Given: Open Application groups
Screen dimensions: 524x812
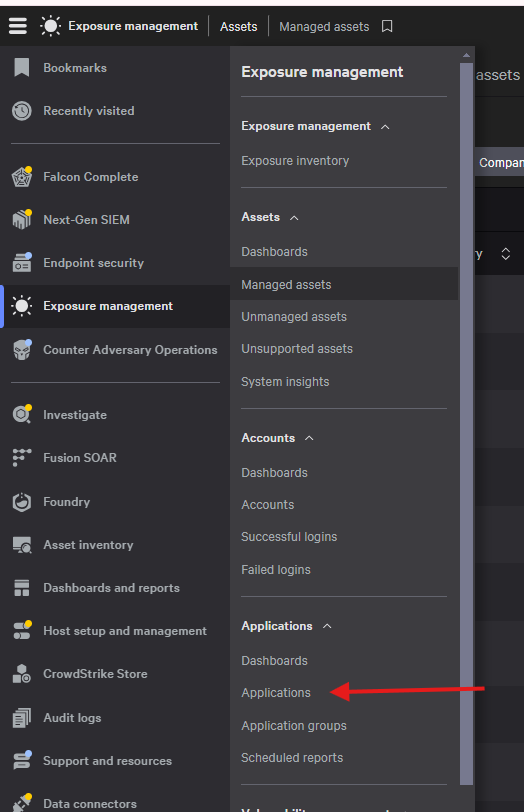Looking at the screenshot, I should pyautogui.click(x=294, y=726).
